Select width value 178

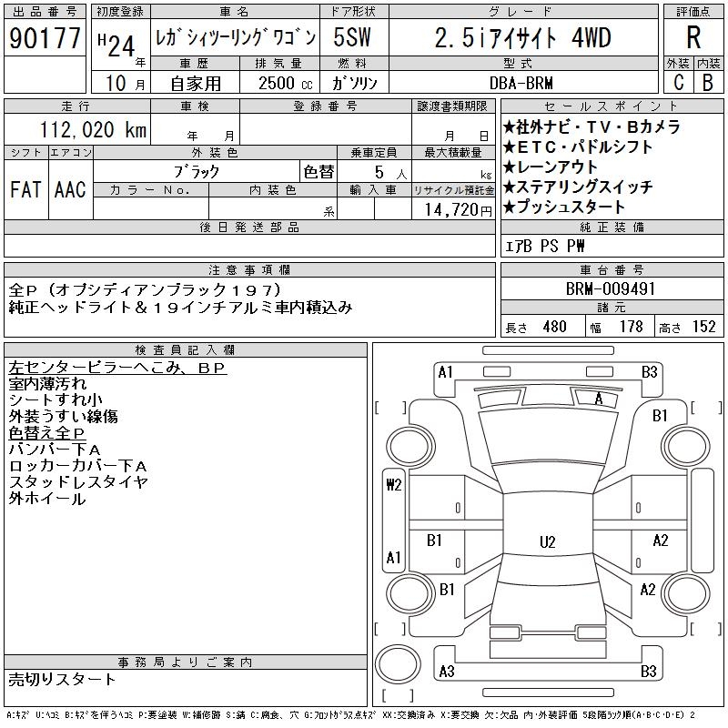tap(631, 327)
